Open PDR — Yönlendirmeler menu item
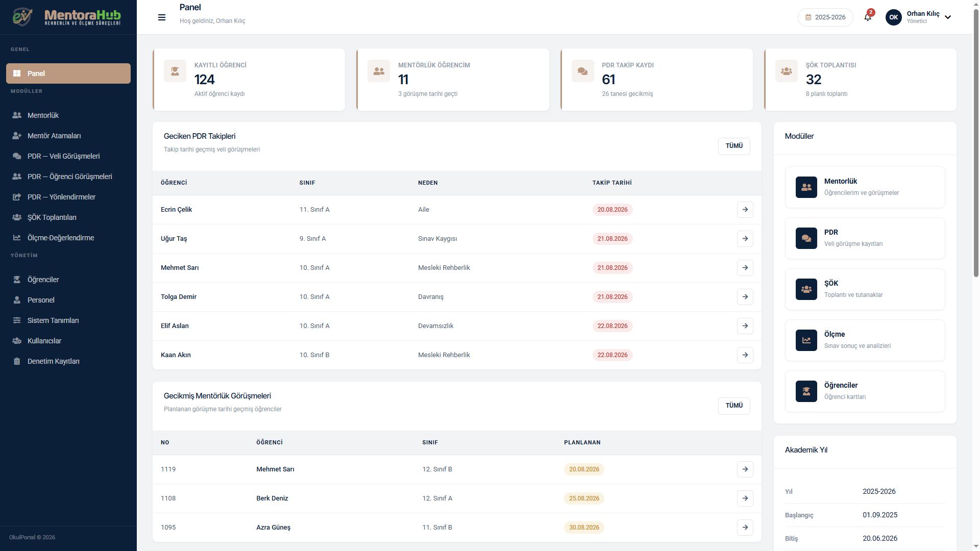Screen dimensions: 980x551 [68, 197]
